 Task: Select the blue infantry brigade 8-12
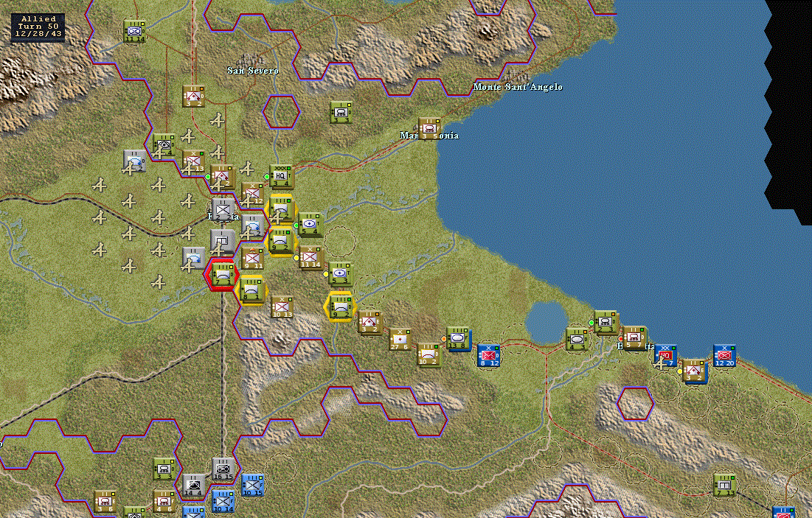tap(488, 355)
